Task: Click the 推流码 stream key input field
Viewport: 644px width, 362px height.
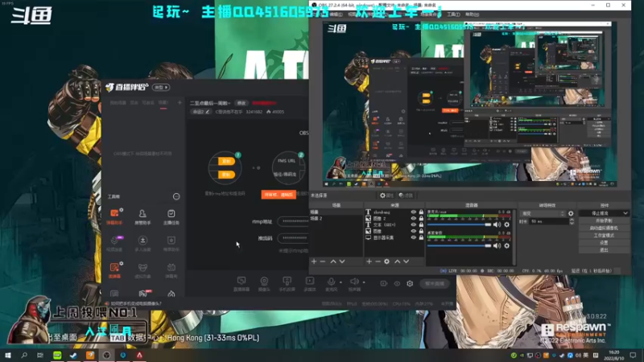Action: pos(293,237)
